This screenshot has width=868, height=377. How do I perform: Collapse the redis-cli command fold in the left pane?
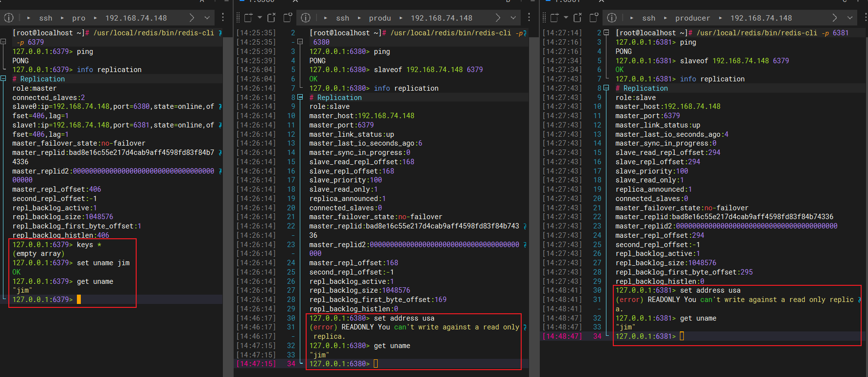(3, 42)
